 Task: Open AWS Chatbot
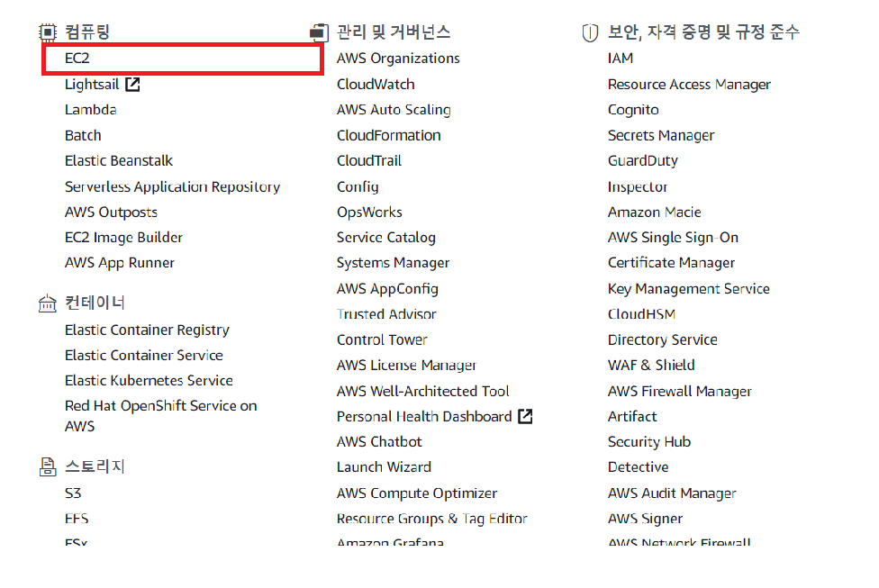379,442
